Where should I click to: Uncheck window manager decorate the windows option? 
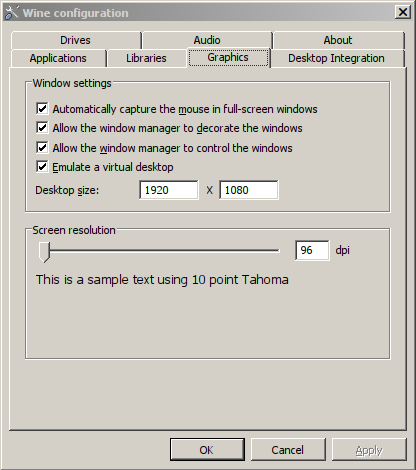(42, 128)
